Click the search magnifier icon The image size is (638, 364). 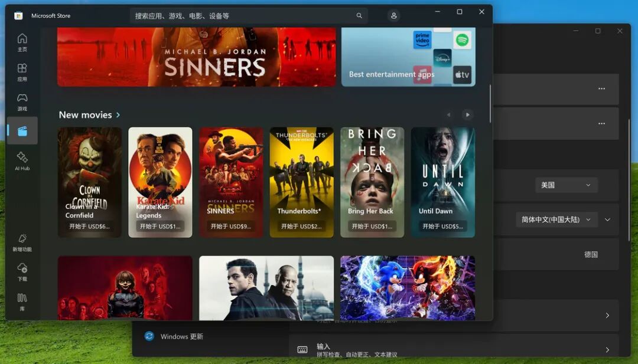coord(359,16)
